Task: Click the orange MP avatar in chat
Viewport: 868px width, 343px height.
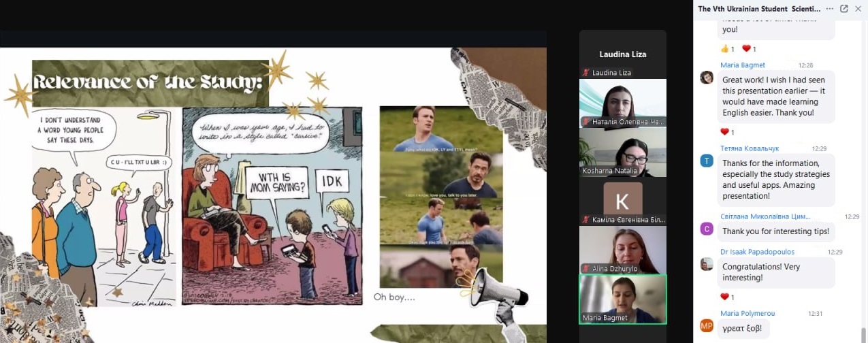Action: click(707, 326)
